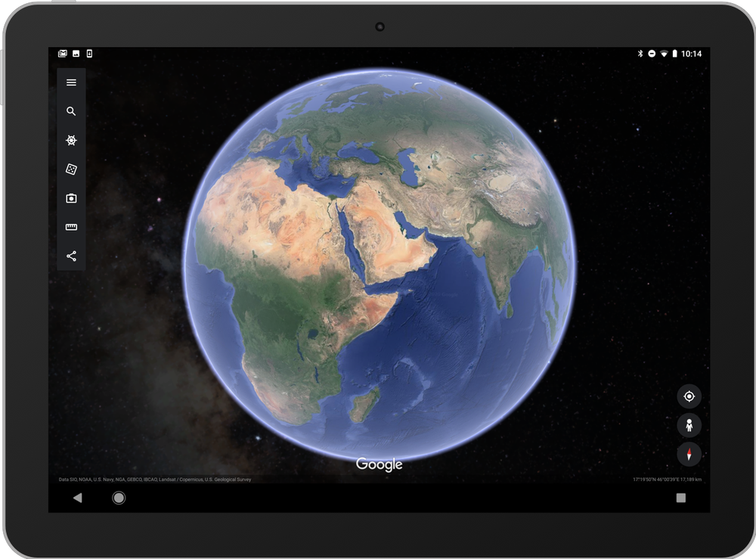Image resolution: width=756 pixels, height=559 pixels.
Task: Reset view with the compass
Action: (x=689, y=455)
